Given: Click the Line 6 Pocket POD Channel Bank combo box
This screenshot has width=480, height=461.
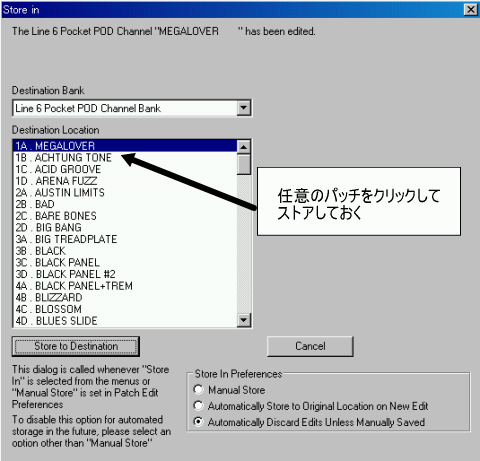Looking at the screenshot, I should point(132,108).
